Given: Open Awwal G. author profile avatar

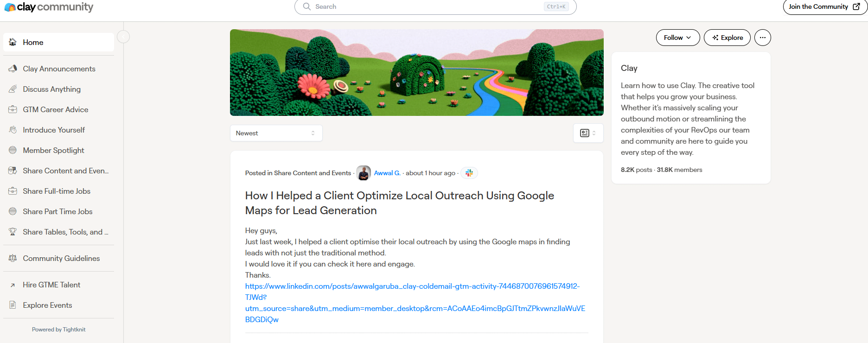Looking at the screenshot, I should (364, 173).
